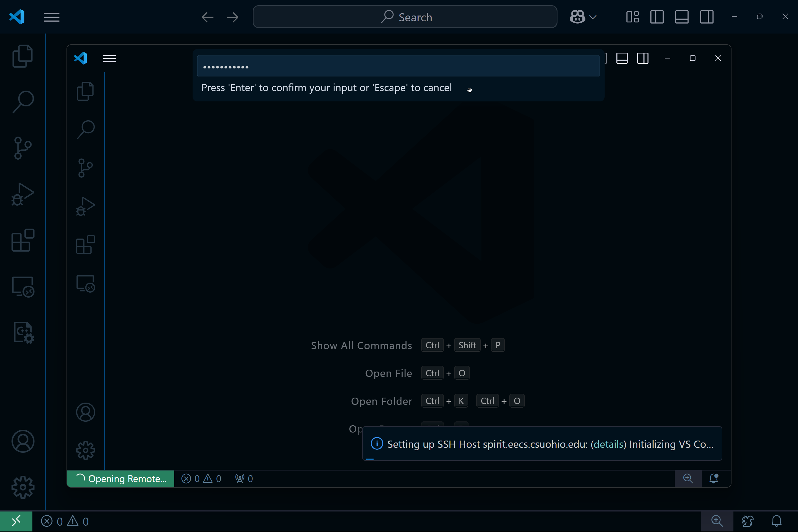Open Remote Explorer in outer activity bar

23,287
